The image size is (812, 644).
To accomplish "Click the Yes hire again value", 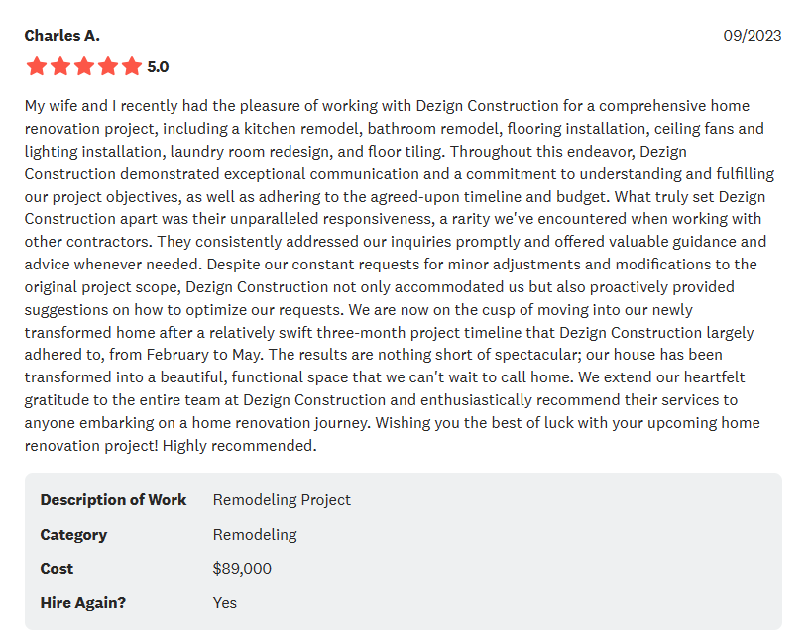I will click(225, 603).
